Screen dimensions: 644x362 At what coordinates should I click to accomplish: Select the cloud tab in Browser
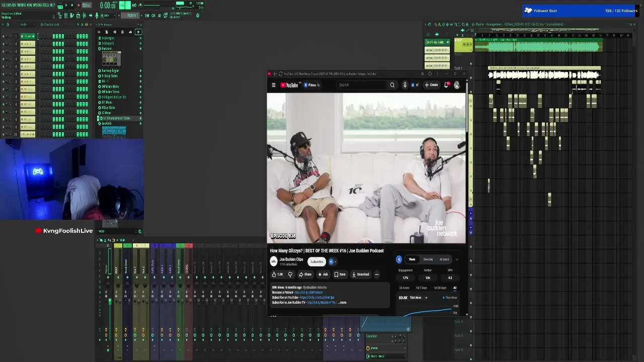(130, 32)
